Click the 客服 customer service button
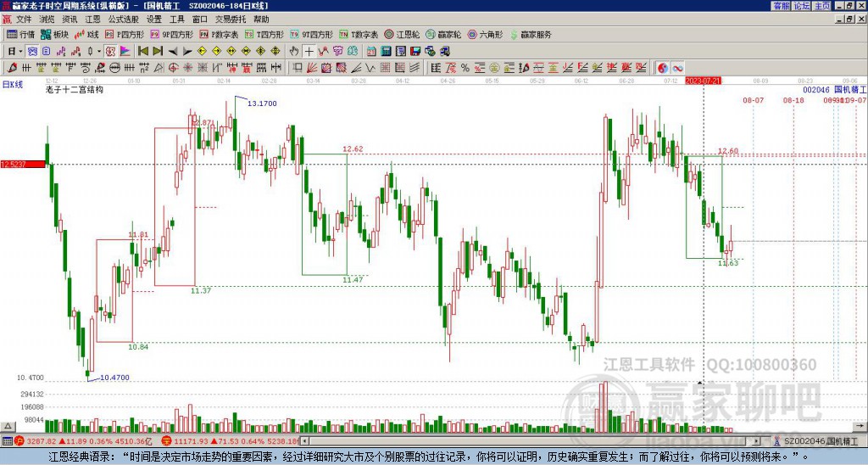The width and height of the screenshot is (868, 465). [781, 6]
